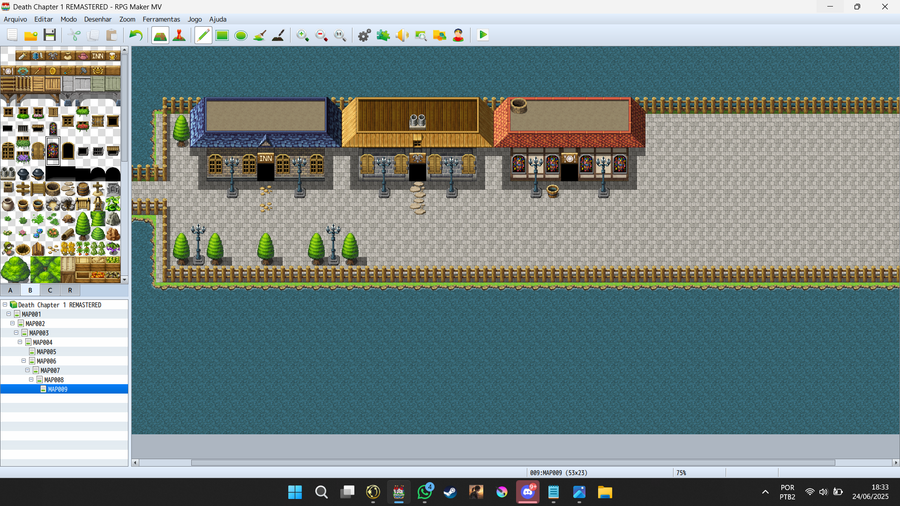Image resolution: width=900 pixels, height=506 pixels.
Task: Switch to tileset tab B
Action: [x=30, y=290]
